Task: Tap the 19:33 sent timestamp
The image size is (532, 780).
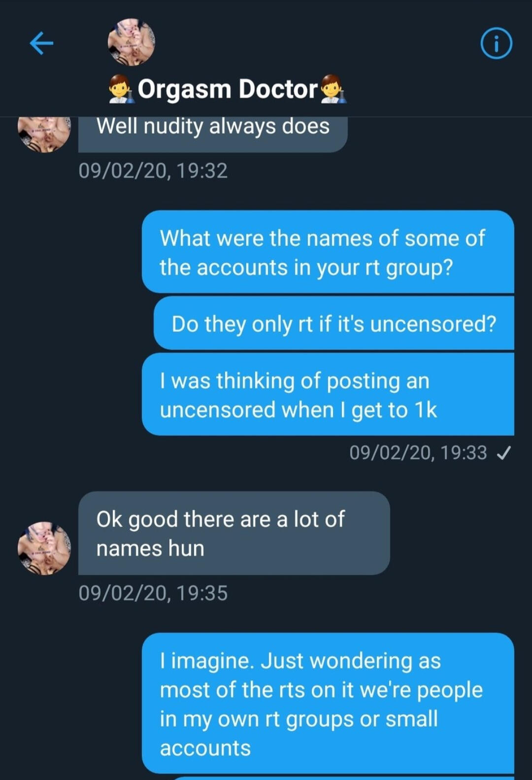Action: [418, 453]
